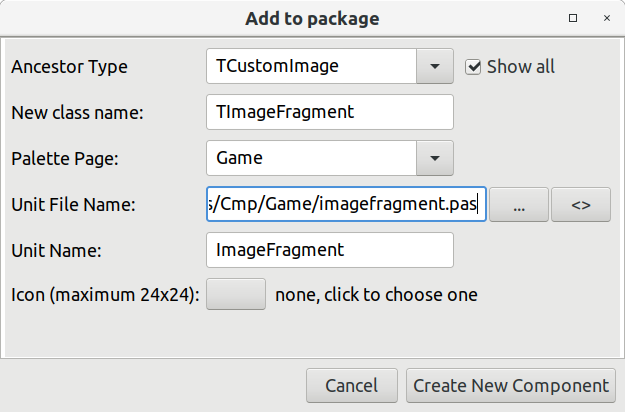Click the Unit File Name path field

pyautogui.click(x=345, y=204)
